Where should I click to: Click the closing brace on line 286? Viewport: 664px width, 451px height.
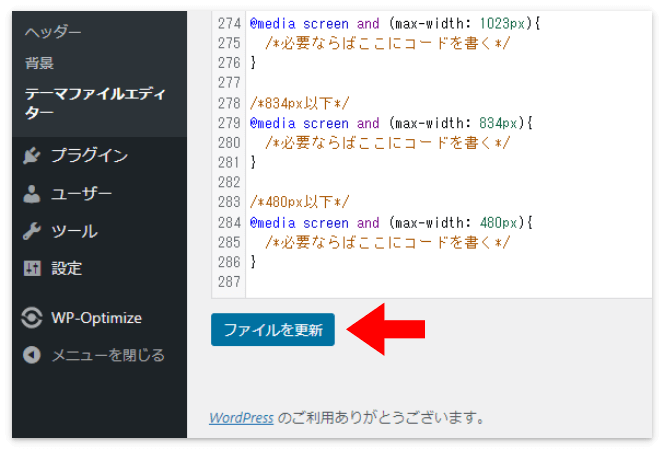tap(253, 262)
